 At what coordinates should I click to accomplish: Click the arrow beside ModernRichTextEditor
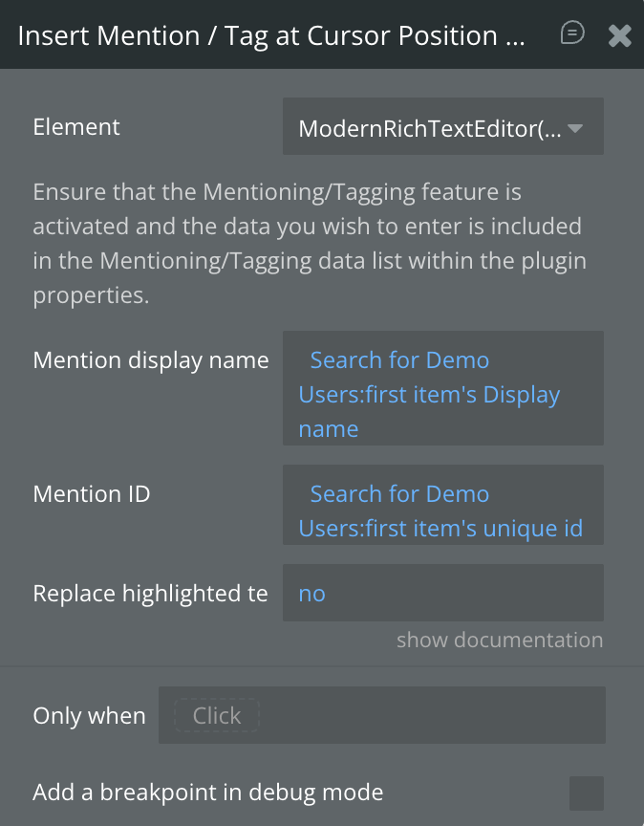pos(575,128)
